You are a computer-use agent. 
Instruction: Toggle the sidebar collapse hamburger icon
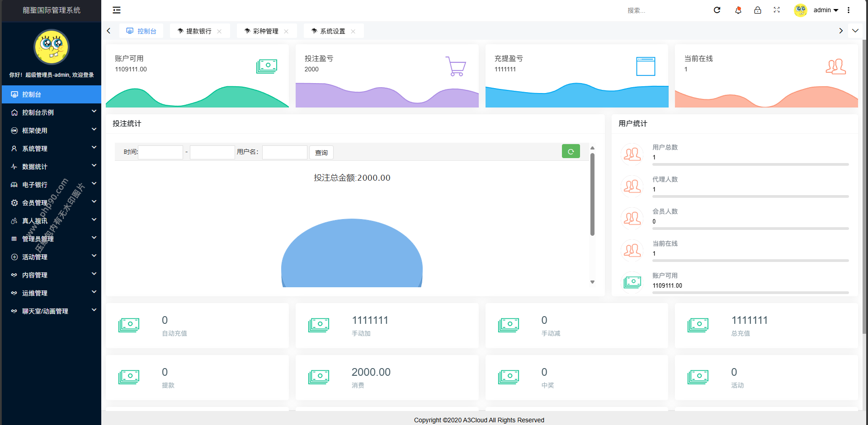tap(117, 10)
